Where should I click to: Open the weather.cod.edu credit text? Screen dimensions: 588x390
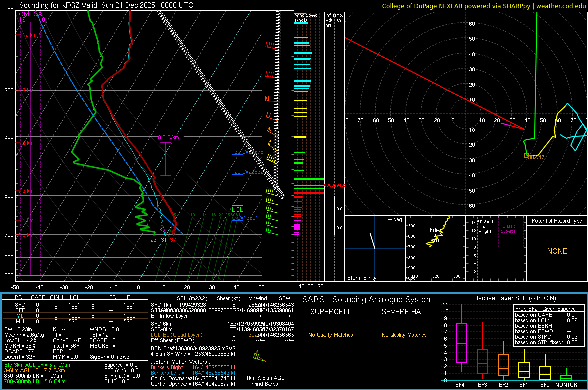pos(561,6)
